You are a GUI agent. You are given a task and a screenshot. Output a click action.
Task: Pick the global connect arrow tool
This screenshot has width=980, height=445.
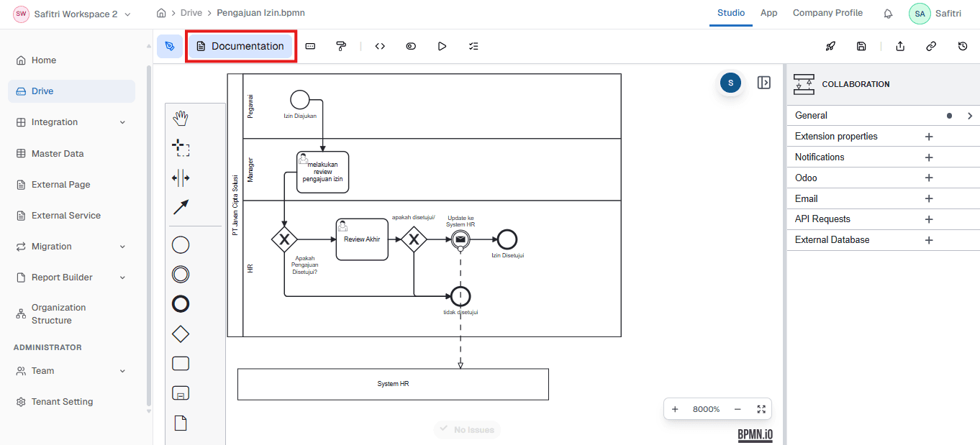181,207
